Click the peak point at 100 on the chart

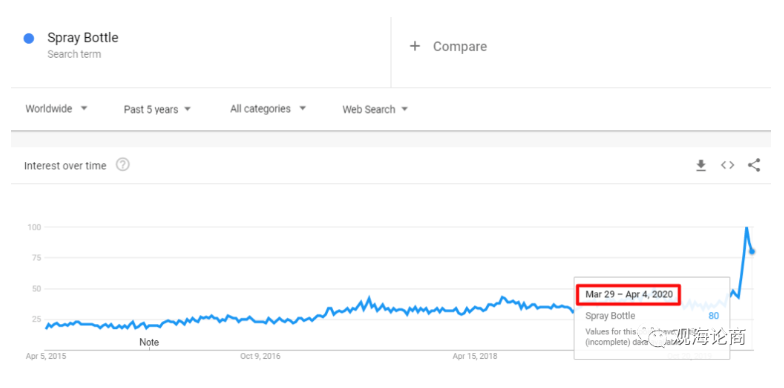pos(746,227)
